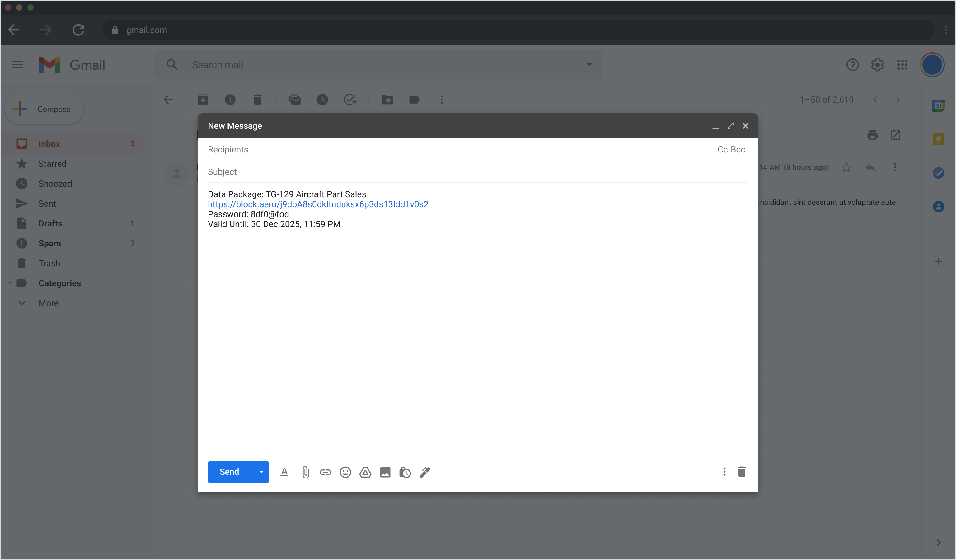This screenshot has width=956, height=560.
Task: Open compose more options three dots
Action: [724, 472]
